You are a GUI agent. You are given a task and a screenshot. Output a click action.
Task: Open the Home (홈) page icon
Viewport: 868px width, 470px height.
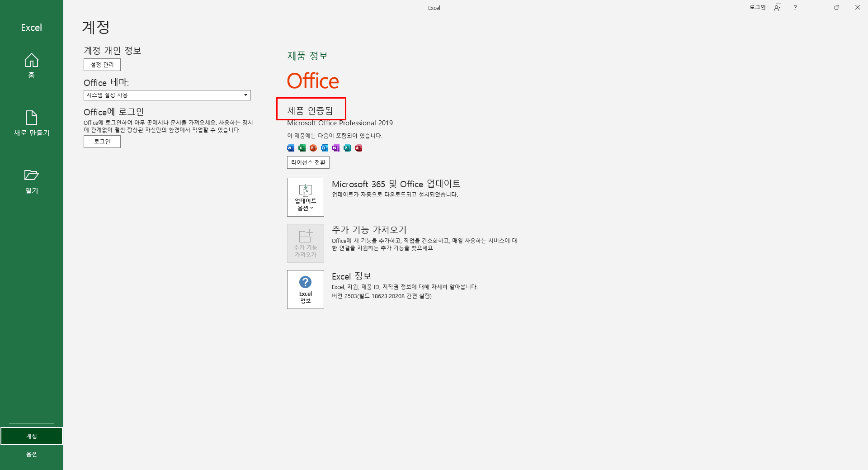click(31, 60)
